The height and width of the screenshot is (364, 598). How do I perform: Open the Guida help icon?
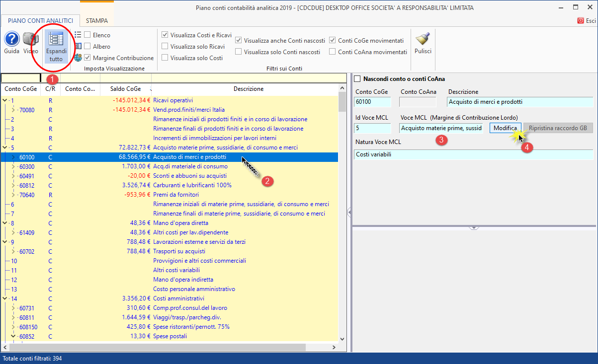click(x=12, y=40)
